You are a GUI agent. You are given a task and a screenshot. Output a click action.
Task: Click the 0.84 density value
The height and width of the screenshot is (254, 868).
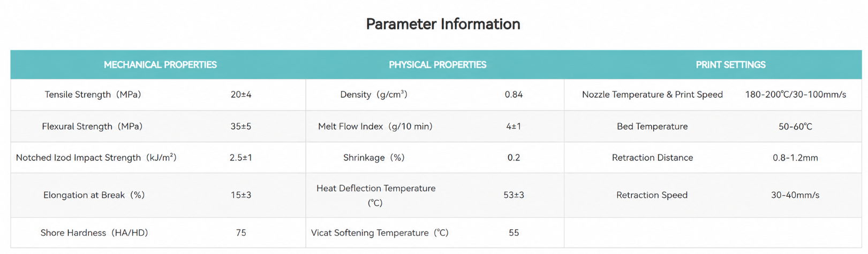click(514, 95)
